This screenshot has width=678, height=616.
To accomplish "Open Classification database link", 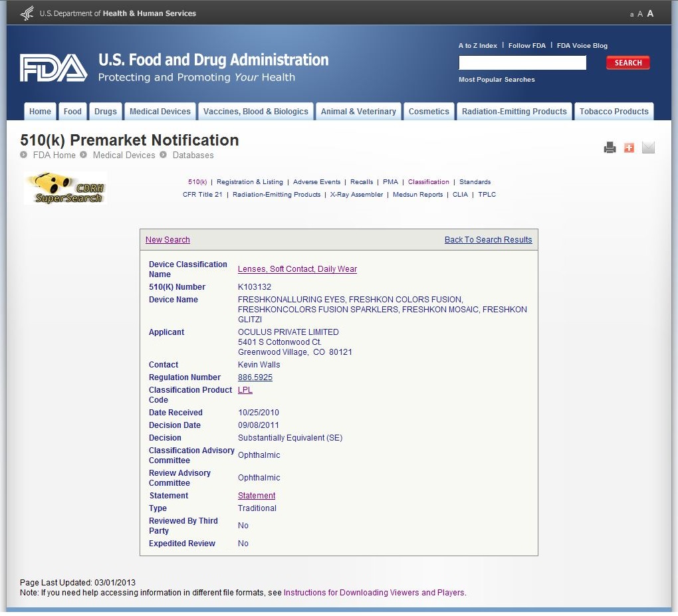I will [x=429, y=182].
